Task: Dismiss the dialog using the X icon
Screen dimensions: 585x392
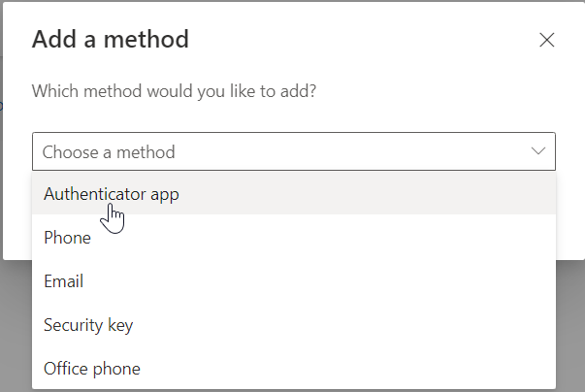Action: [x=546, y=40]
